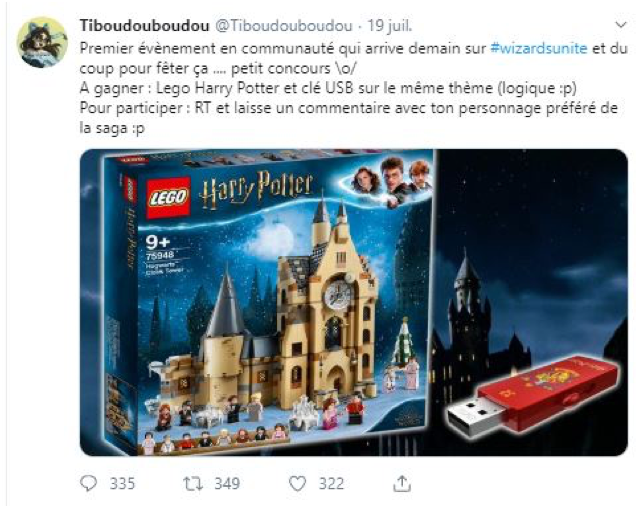Open the Tiboudouboudou display name link
639x506 pixels.
click(x=145, y=26)
